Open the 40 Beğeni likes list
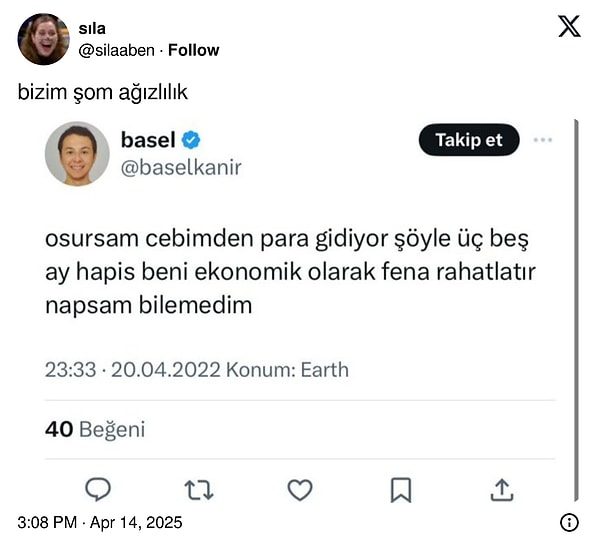The height and width of the screenshot is (553, 600). pyautogui.click(x=95, y=429)
